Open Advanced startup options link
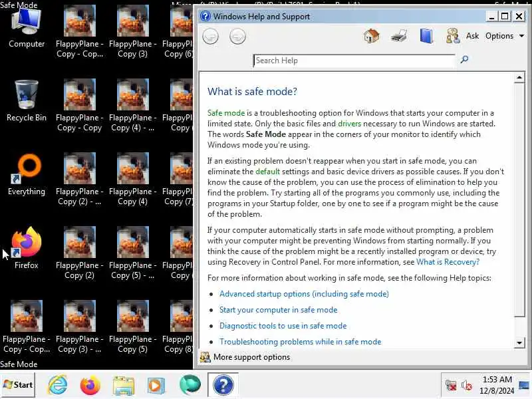Screen dimensions: 532x399 click(304, 294)
